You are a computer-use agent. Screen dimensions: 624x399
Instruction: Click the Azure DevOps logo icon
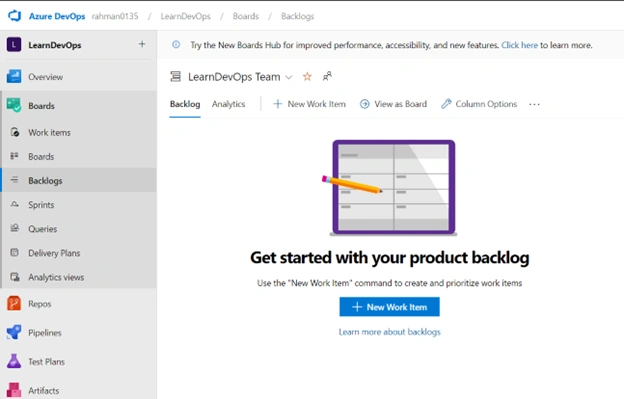(x=14, y=16)
